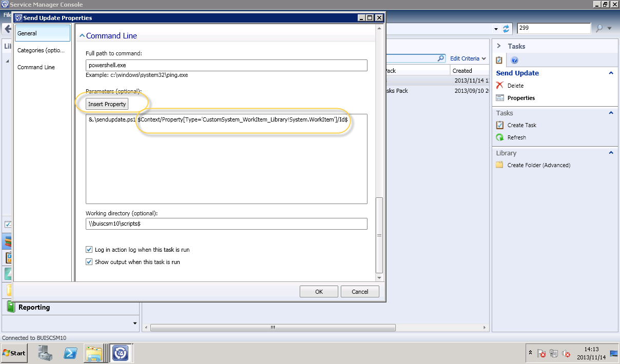620x364 pixels.
Task: Open PowerShell from the taskbar
Action: (70, 353)
